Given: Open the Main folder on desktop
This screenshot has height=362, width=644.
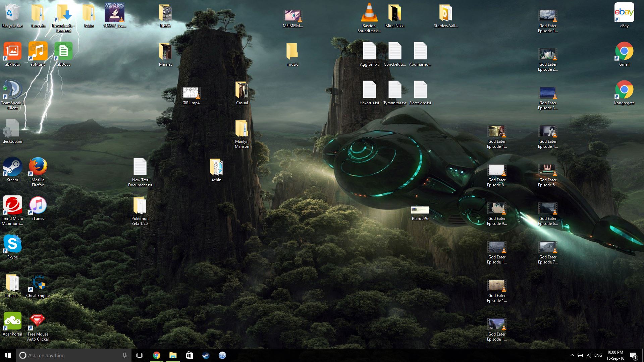Looking at the screenshot, I should tap(89, 16).
